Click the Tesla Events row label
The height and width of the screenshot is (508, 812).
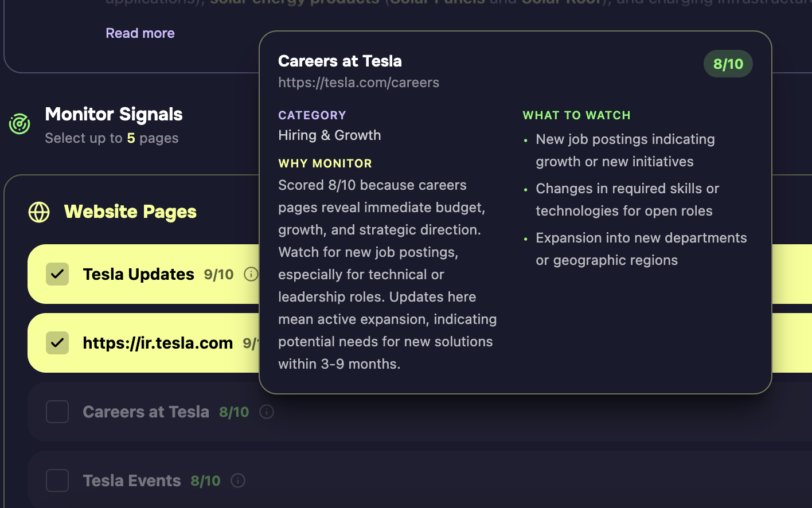point(131,480)
